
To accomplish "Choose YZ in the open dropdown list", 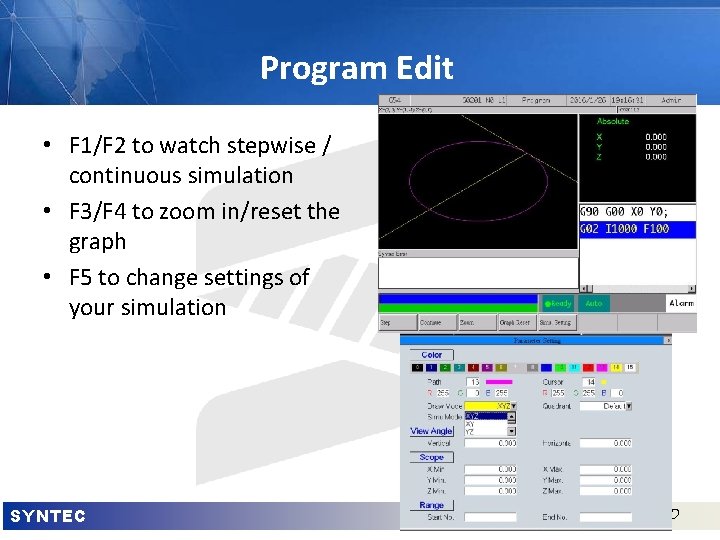I will pyautogui.click(x=486, y=432).
